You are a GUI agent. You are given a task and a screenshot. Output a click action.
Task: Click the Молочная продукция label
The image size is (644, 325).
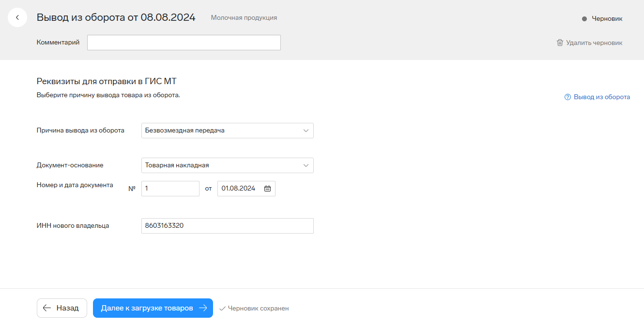[244, 17]
